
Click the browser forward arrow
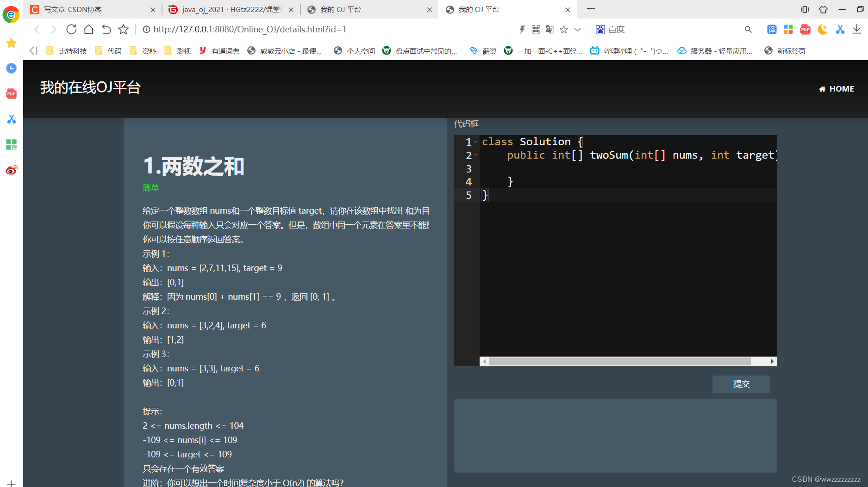54,30
